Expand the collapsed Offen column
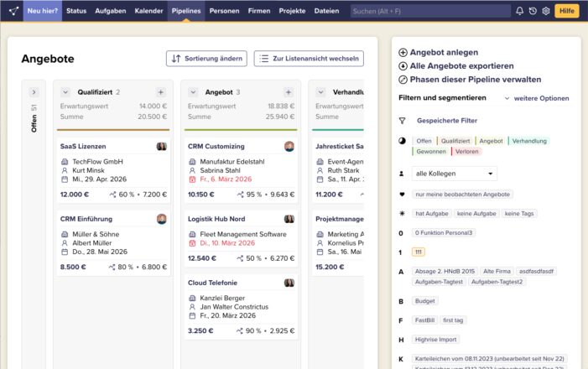This screenshot has width=588, height=369. tap(34, 92)
